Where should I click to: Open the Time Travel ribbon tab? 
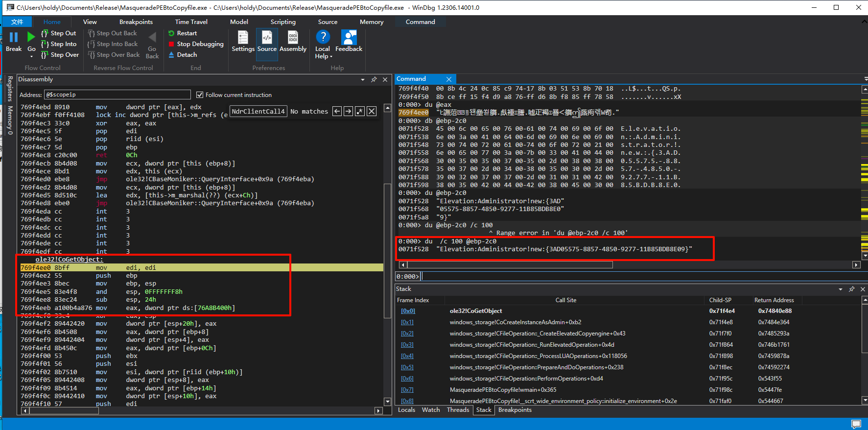pos(191,22)
